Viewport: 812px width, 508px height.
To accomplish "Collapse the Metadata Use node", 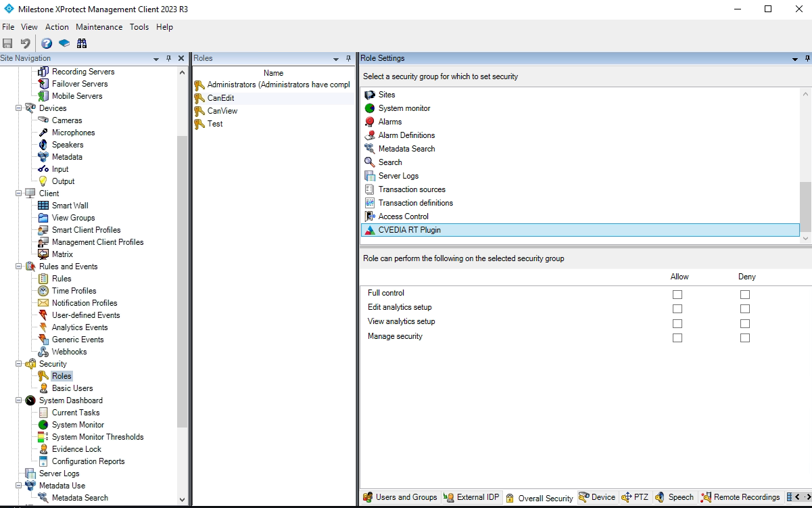I will 19,486.
